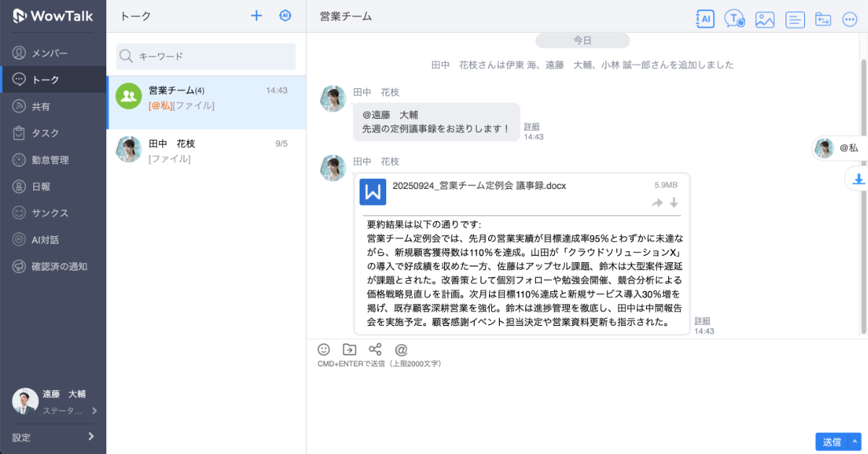Open the 田中 花枝 conversation

click(206, 151)
